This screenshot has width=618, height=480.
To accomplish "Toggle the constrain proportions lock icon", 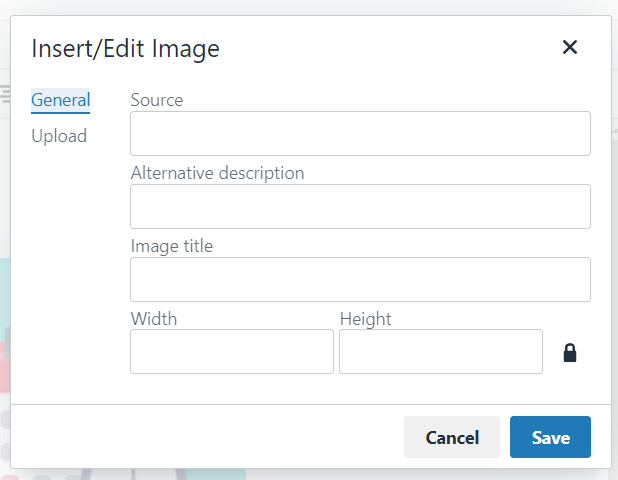I will tap(570, 352).
